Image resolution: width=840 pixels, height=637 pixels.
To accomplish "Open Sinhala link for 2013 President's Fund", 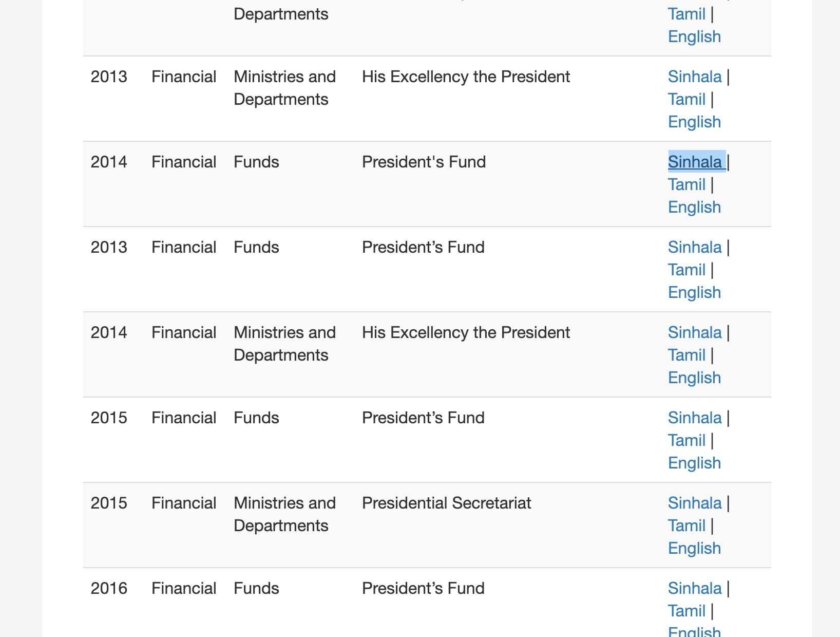I will click(x=695, y=247).
